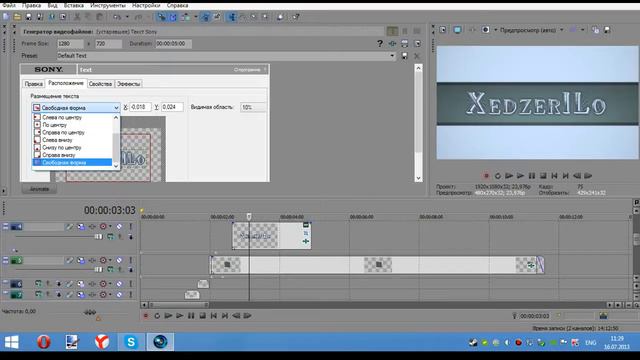The image size is (640, 360).
Task: Click Record button in the timeline transport
Action: coord(145,316)
